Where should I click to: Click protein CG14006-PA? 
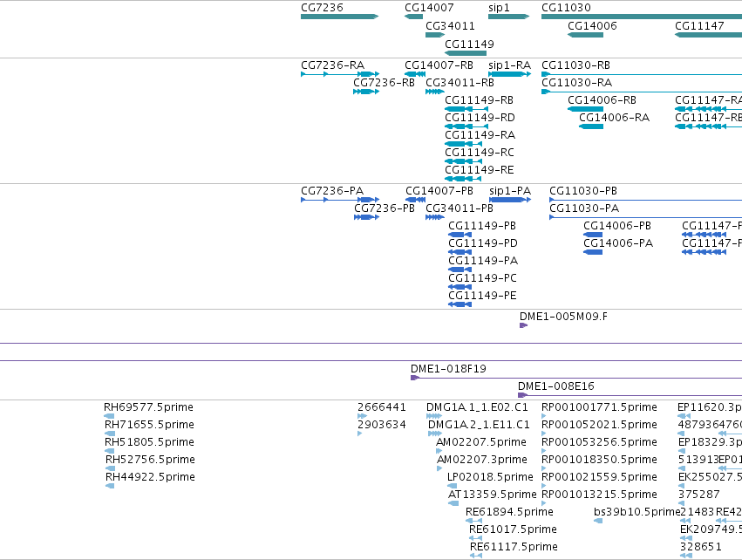593,252
